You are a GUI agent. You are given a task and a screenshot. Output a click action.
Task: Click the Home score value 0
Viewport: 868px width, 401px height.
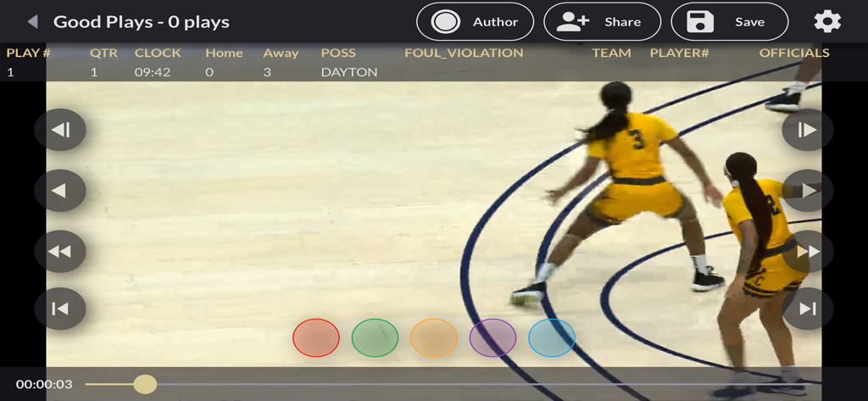pyautogui.click(x=209, y=72)
